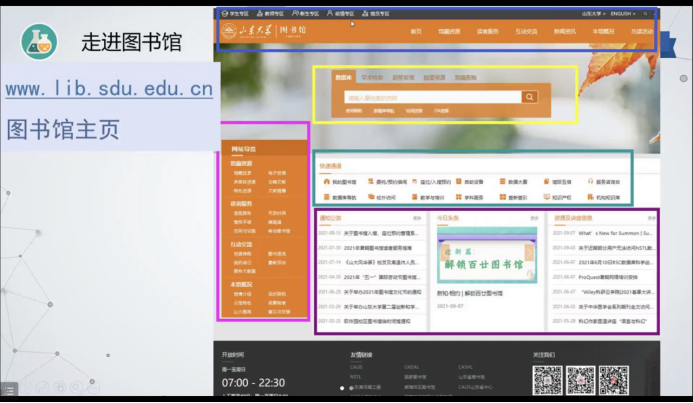Click the first QR code in footer

(x=547, y=380)
